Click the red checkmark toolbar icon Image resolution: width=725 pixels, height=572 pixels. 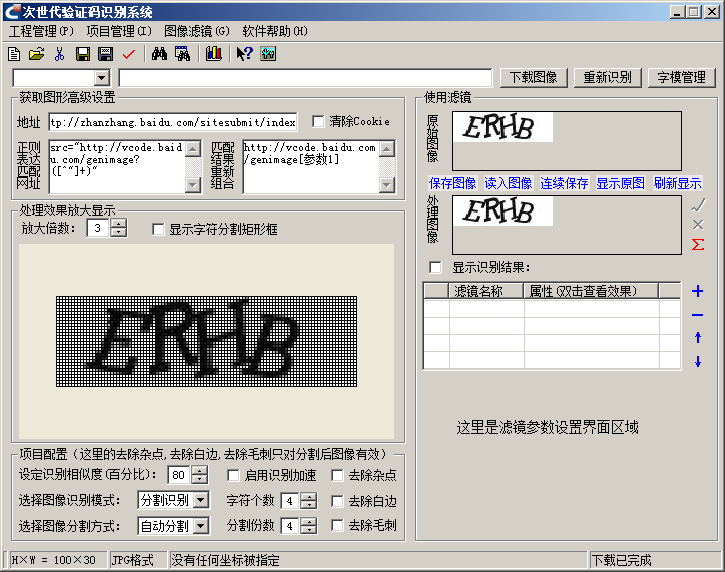pyautogui.click(x=128, y=54)
